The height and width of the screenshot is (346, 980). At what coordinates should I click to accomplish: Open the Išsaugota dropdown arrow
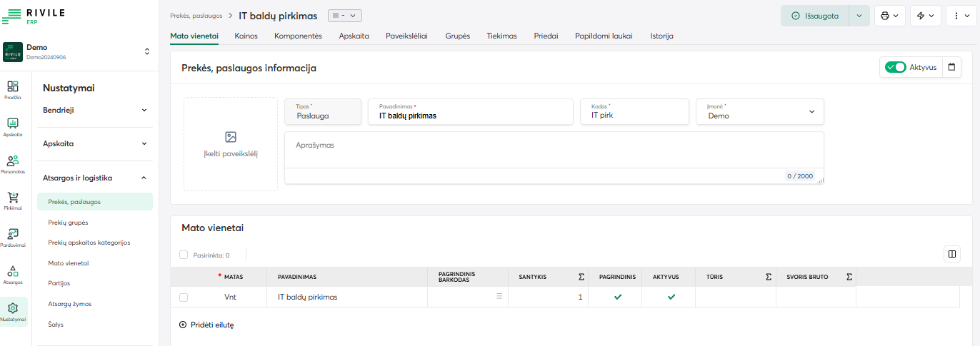[x=859, y=16]
